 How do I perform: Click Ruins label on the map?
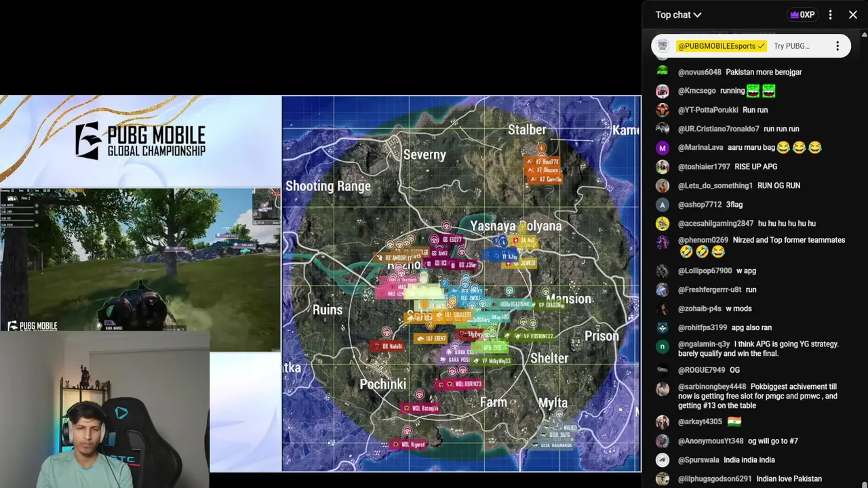click(328, 310)
